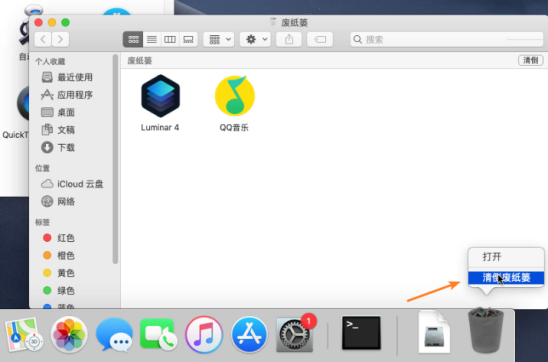
Task: Switch to column view mode
Action: pyautogui.click(x=170, y=39)
